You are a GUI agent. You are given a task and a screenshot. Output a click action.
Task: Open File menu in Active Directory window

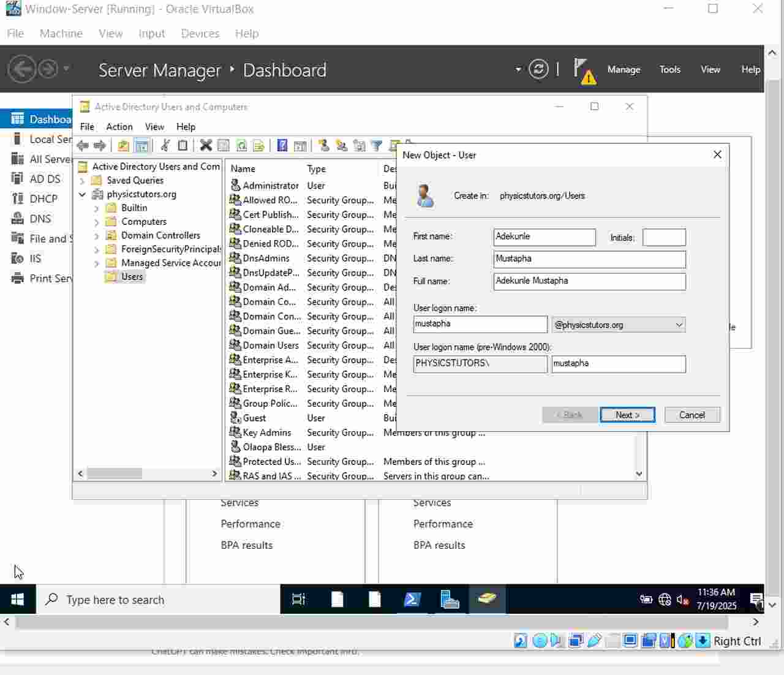coord(87,127)
